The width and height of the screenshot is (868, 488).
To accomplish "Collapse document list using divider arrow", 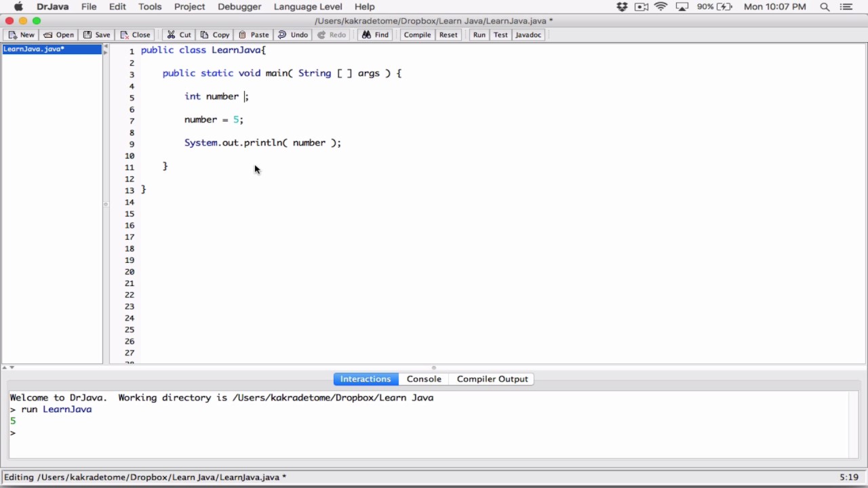I will click(105, 47).
